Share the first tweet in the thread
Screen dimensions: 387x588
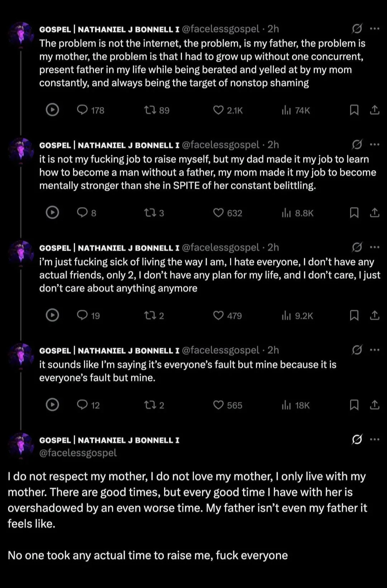pos(374,110)
